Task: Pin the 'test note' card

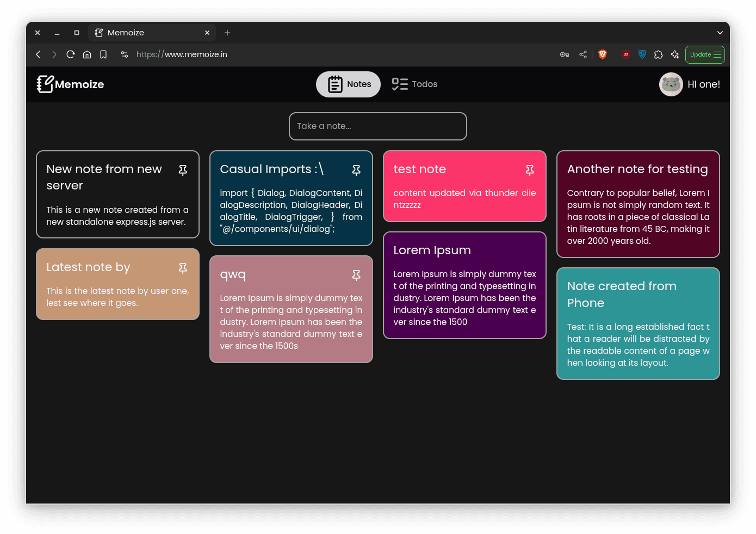Action: 530,170
